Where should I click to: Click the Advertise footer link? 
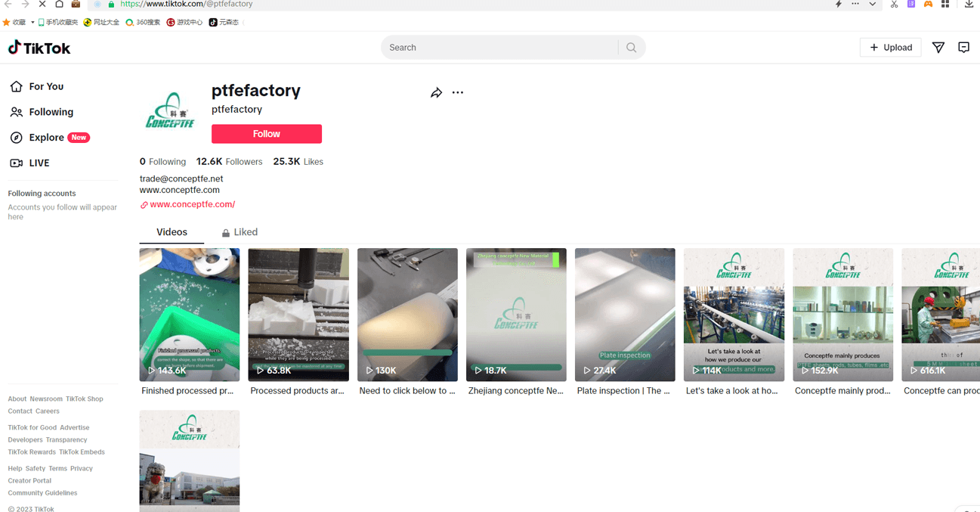point(75,427)
